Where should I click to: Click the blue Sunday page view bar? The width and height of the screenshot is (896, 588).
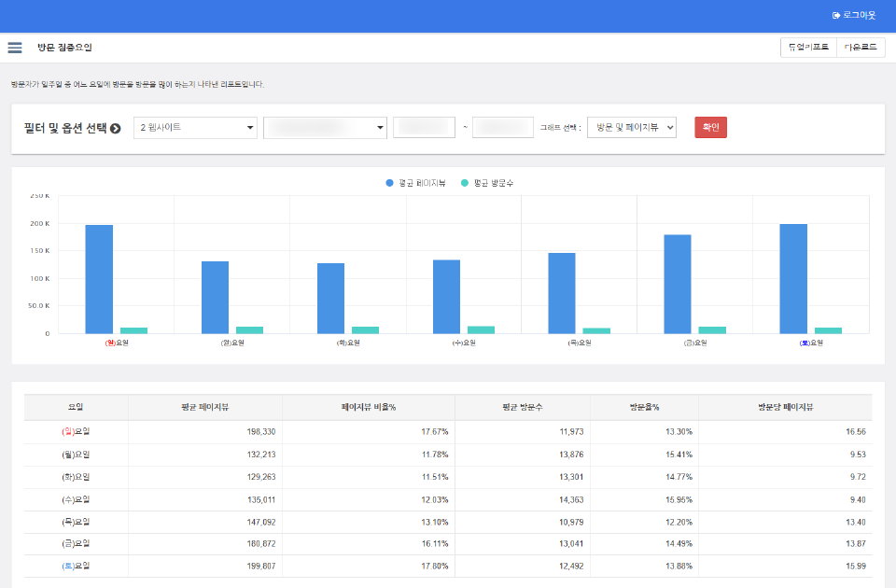tap(99, 279)
